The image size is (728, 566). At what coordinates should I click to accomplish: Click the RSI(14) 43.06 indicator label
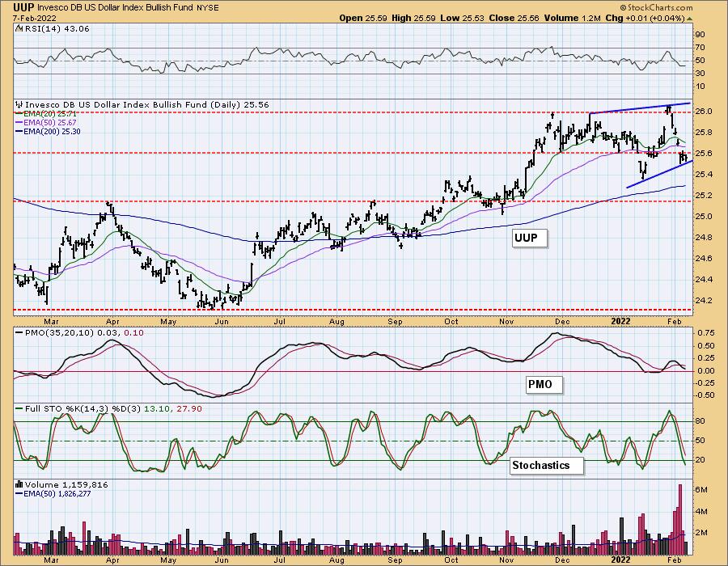click(57, 29)
